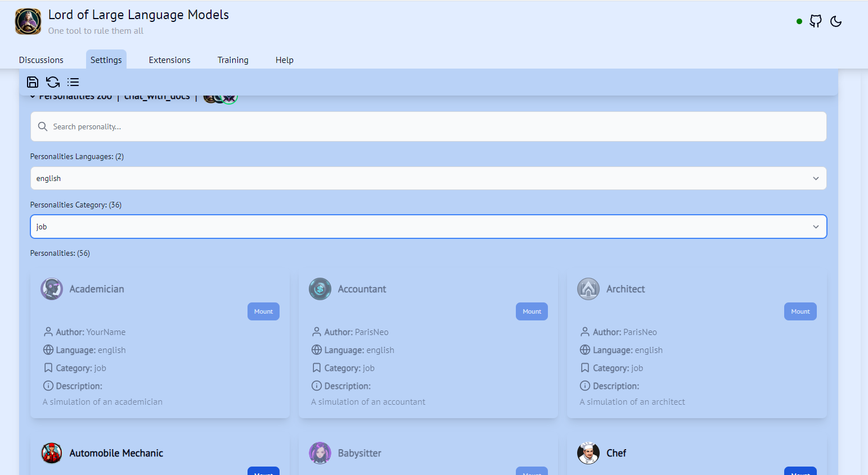Unmount chat_with_docs via its X overlay
868x475 pixels.
(230, 96)
